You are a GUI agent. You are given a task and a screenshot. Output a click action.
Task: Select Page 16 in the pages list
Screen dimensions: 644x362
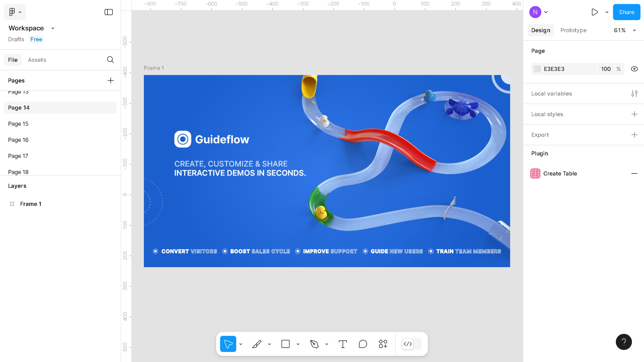18,140
